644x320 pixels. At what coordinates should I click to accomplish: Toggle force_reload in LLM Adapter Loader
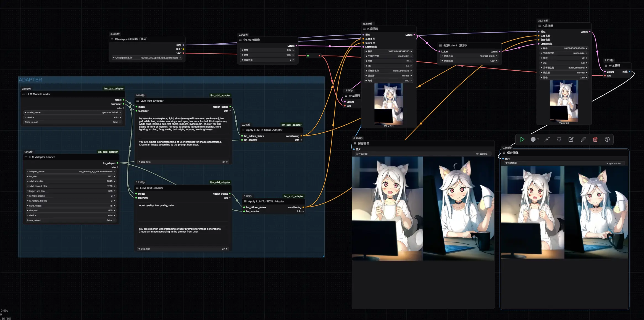pos(71,220)
